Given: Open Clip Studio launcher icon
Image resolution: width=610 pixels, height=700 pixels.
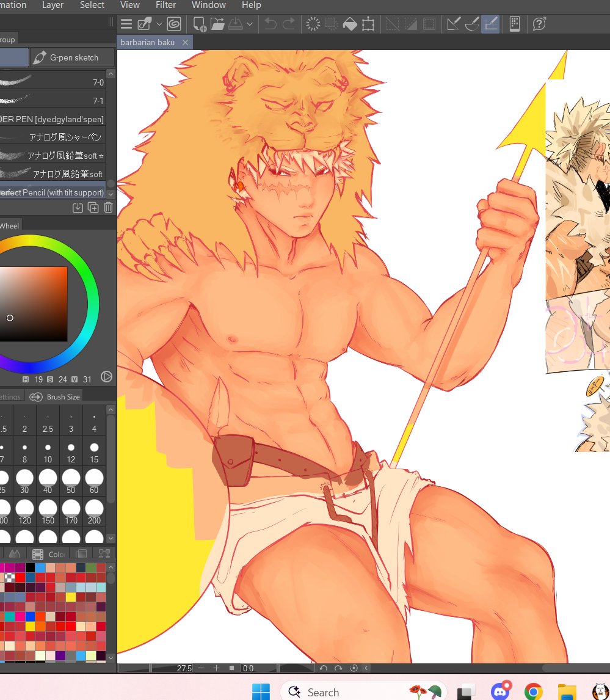Looking at the screenshot, I should click(x=173, y=24).
